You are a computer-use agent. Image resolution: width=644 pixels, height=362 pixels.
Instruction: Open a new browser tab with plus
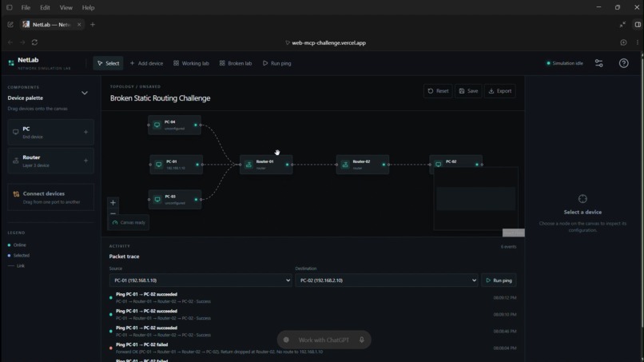pyautogui.click(x=93, y=25)
